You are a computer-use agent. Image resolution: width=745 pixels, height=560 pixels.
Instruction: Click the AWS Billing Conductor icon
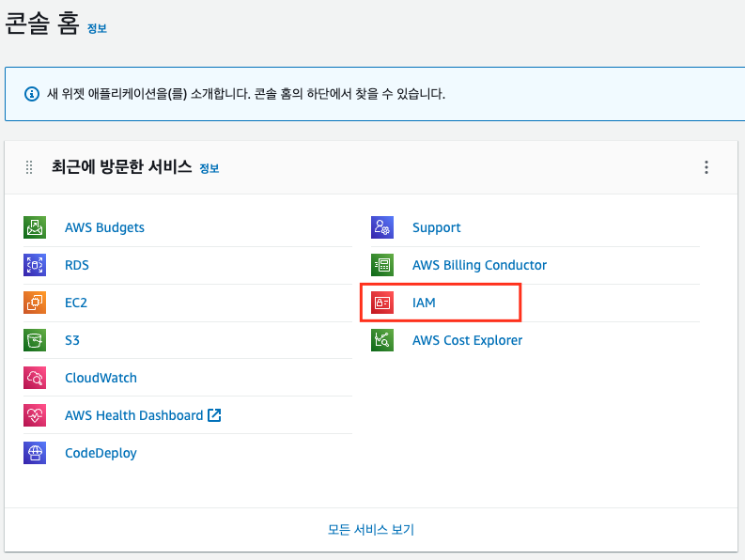point(382,265)
